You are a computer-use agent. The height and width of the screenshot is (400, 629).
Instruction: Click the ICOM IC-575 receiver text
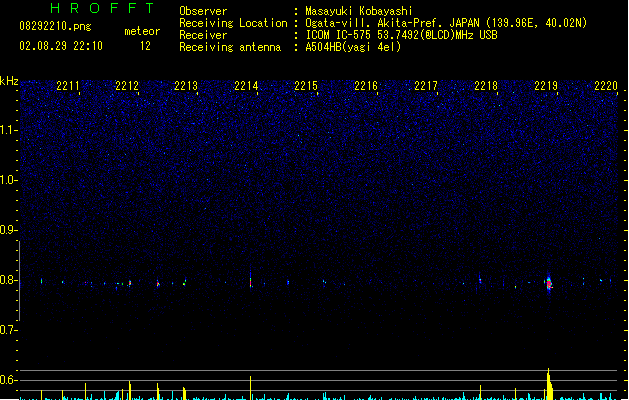[x=401, y=35]
